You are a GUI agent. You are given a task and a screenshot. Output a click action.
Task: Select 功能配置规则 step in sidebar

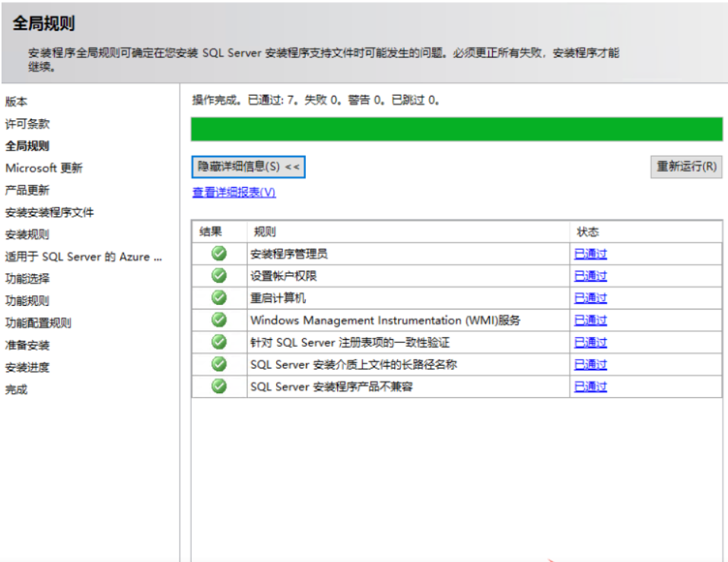click(39, 323)
